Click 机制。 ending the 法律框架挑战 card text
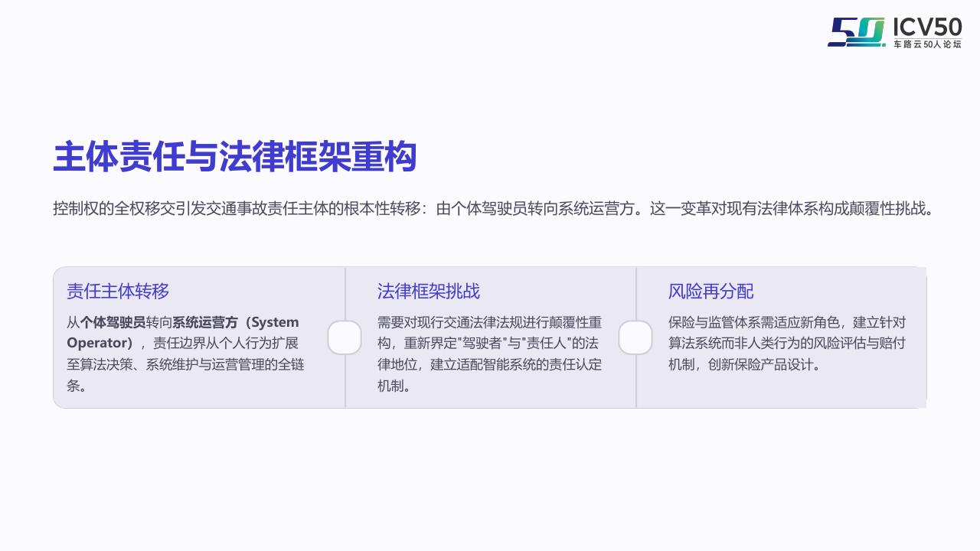This screenshot has height=551, width=980. (x=394, y=386)
